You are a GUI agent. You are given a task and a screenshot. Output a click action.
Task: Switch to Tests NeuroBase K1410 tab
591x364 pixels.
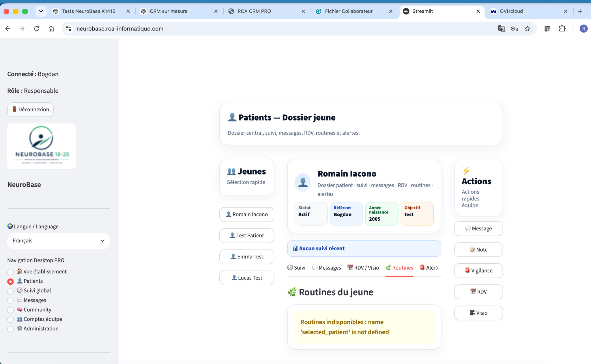[x=89, y=11]
